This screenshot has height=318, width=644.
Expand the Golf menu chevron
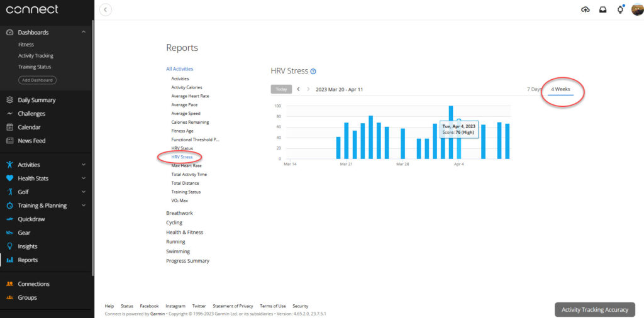(x=84, y=192)
